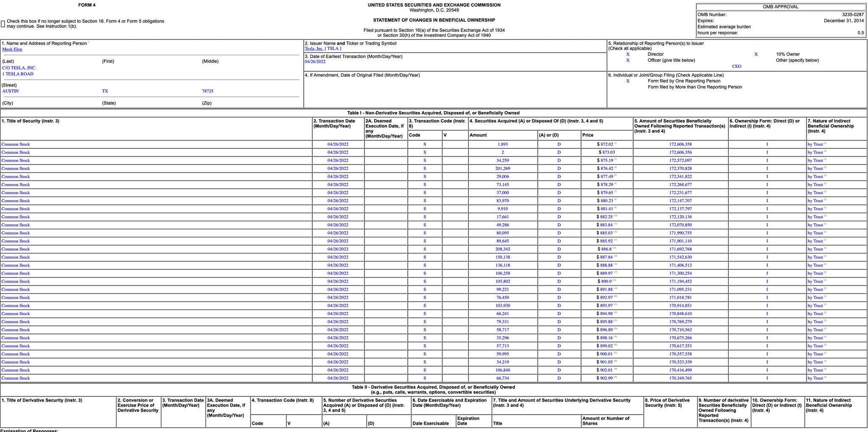Select the 208,342 shares amount cell
Viewport: 868px width, 432px height.
pyautogui.click(x=503, y=249)
